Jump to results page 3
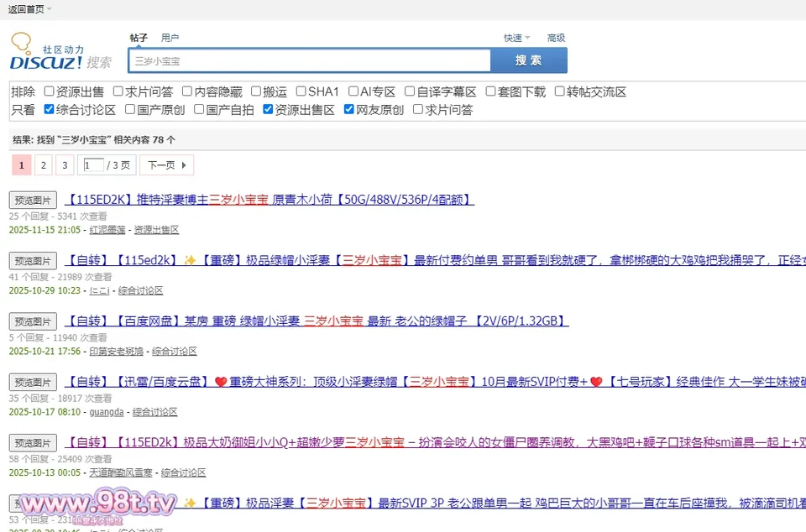 coord(65,164)
